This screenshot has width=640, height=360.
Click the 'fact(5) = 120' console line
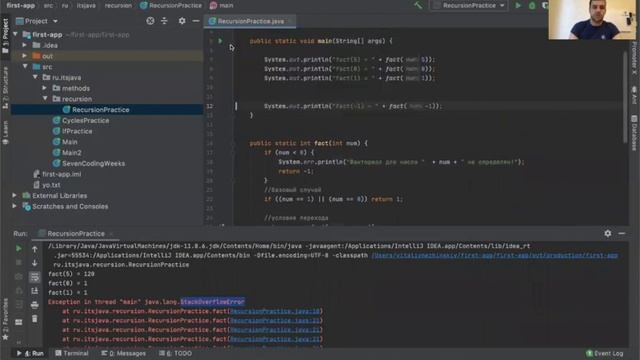click(x=71, y=274)
